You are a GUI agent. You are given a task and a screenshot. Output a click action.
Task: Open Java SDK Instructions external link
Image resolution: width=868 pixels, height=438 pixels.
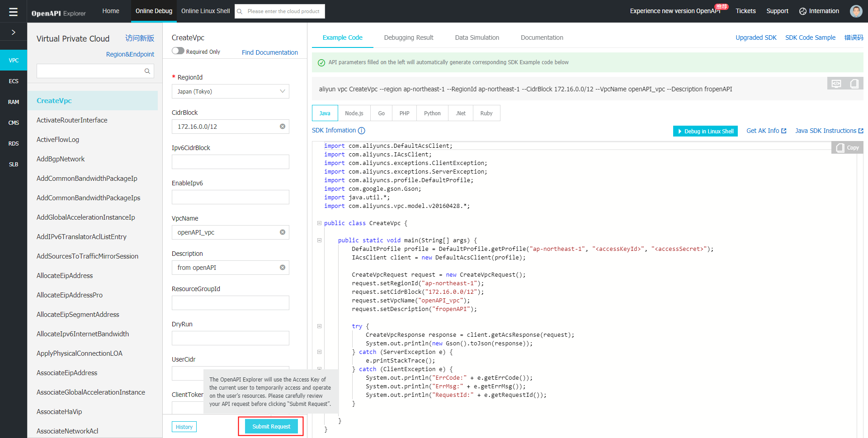tap(829, 131)
